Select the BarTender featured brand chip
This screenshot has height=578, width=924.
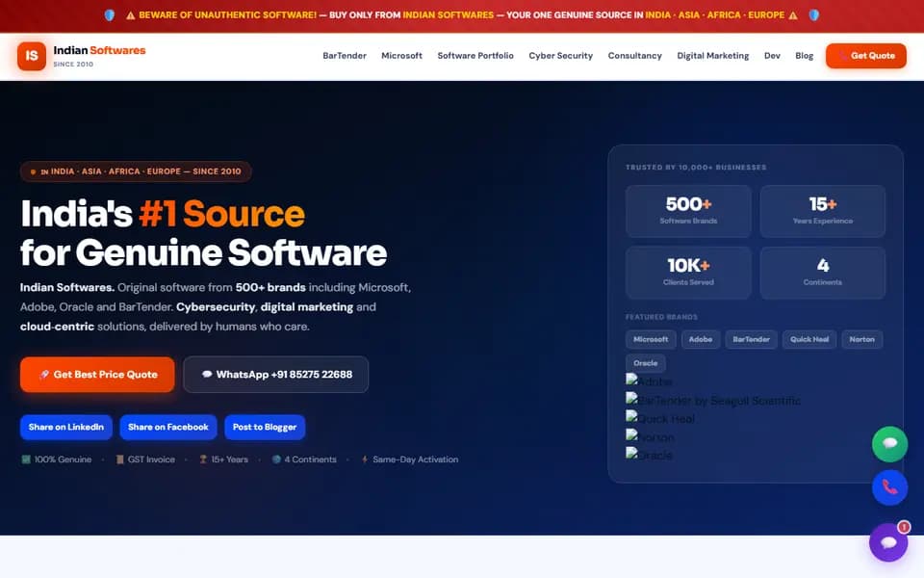coord(752,340)
